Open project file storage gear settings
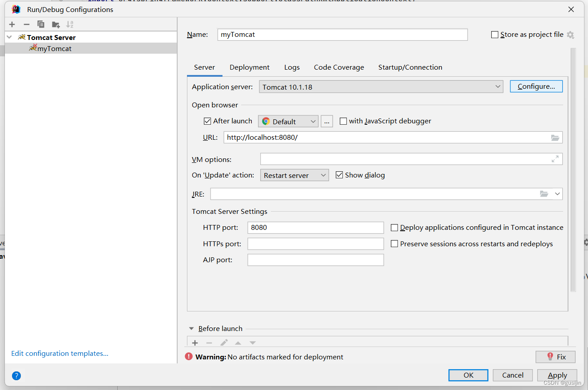The width and height of the screenshot is (588, 390). pos(571,35)
